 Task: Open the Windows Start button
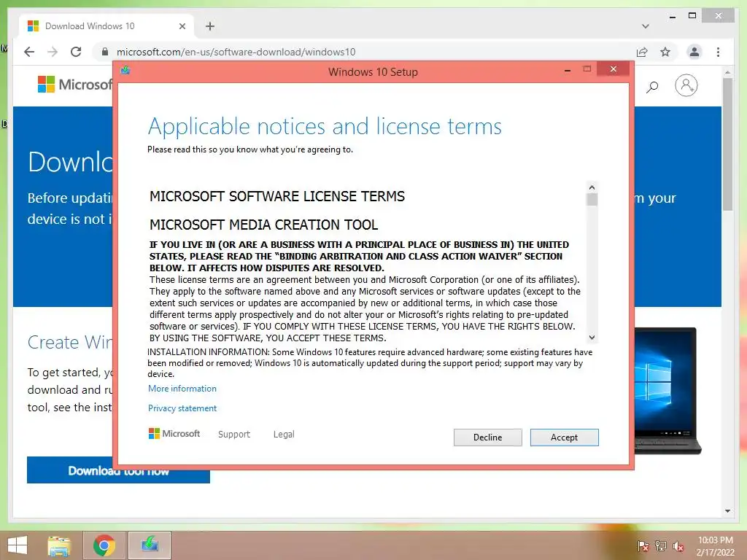[18, 545]
